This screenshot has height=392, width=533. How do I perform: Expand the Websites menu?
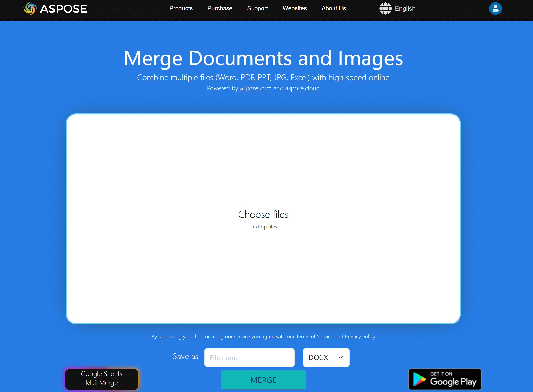pyautogui.click(x=295, y=8)
